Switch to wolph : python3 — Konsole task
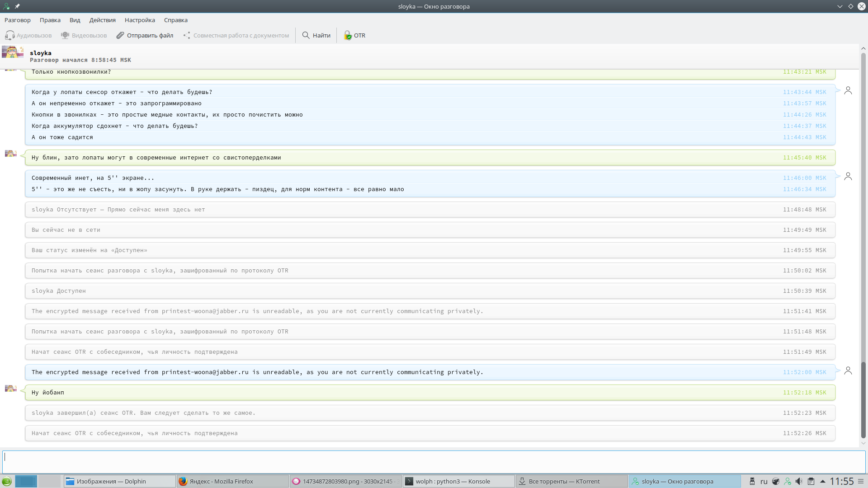868x488 pixels. 458,481
